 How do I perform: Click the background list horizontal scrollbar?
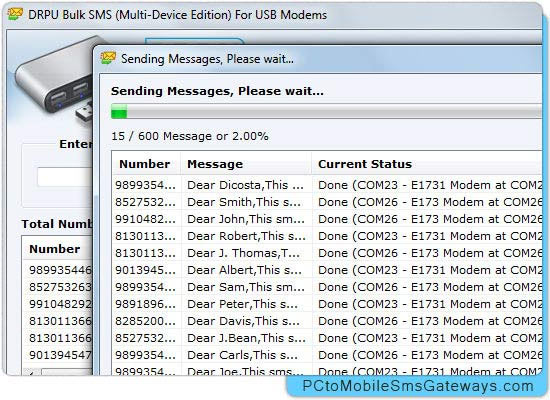58,372
